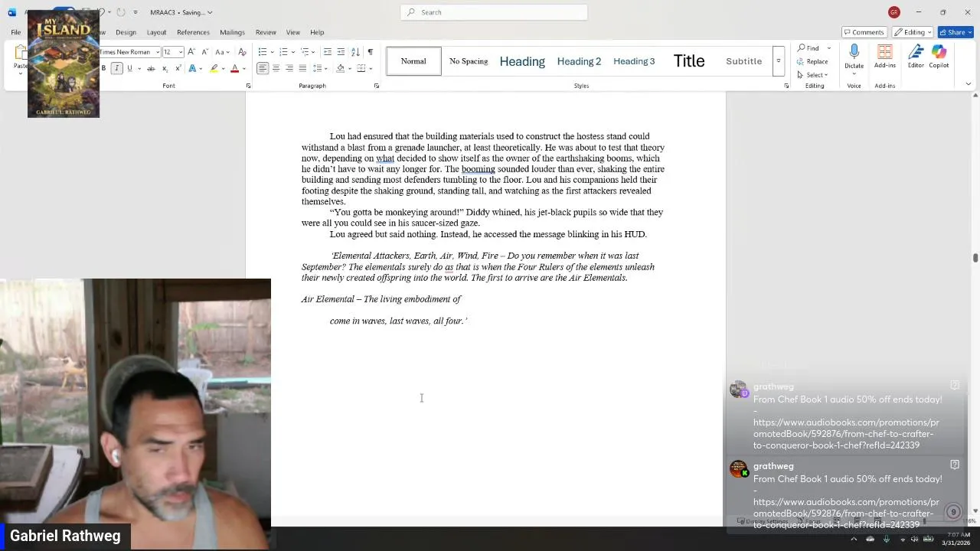Open Paragraph dialog launcher
This screenshot has height=551, width=980.
[376, 86]
